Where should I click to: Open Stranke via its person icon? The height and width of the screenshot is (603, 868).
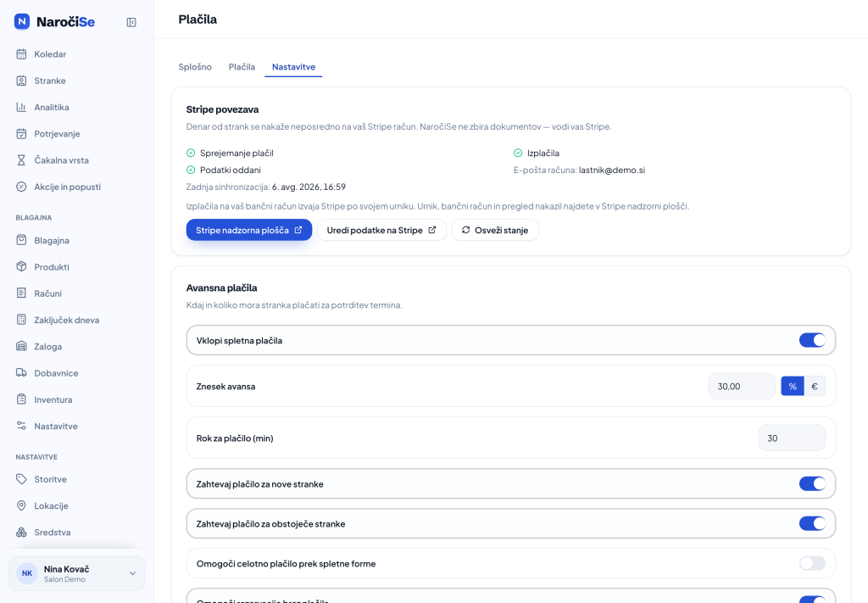point(21,81)
